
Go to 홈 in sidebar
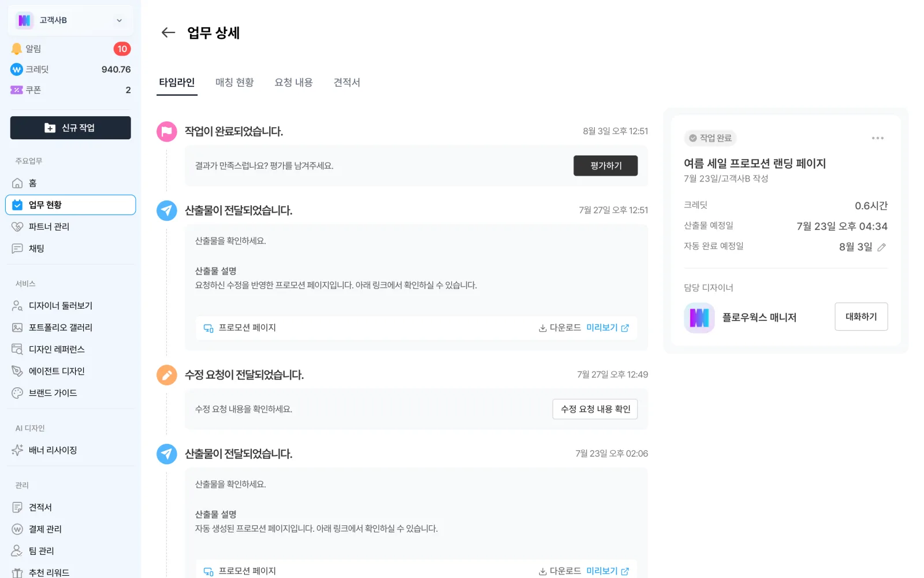coord(70,183)
